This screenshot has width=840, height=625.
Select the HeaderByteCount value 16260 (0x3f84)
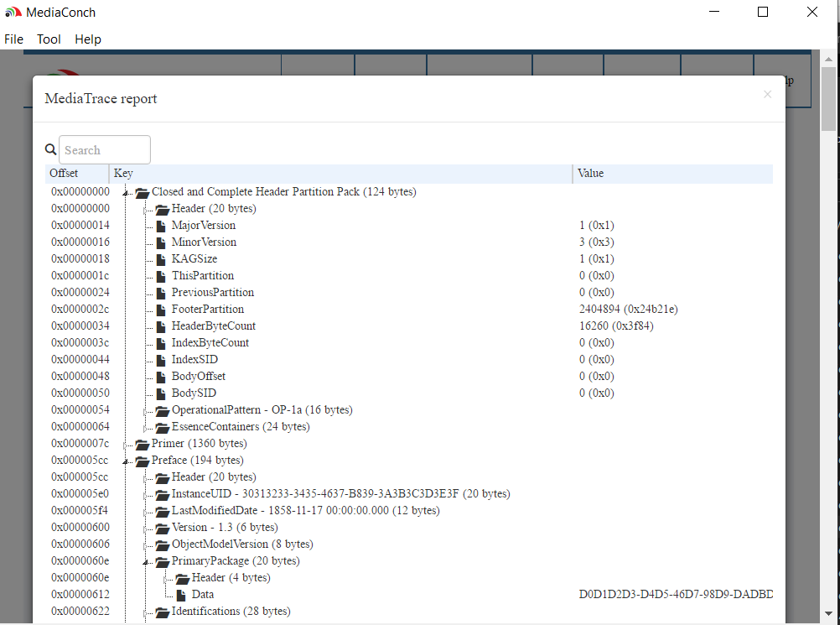click(616, 326)
